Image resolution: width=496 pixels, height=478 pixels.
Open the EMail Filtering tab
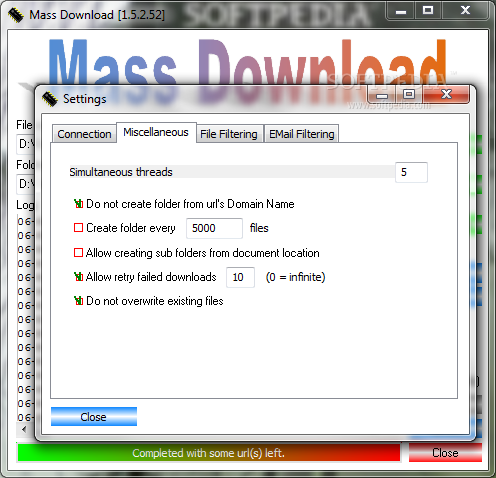point(302,134)
